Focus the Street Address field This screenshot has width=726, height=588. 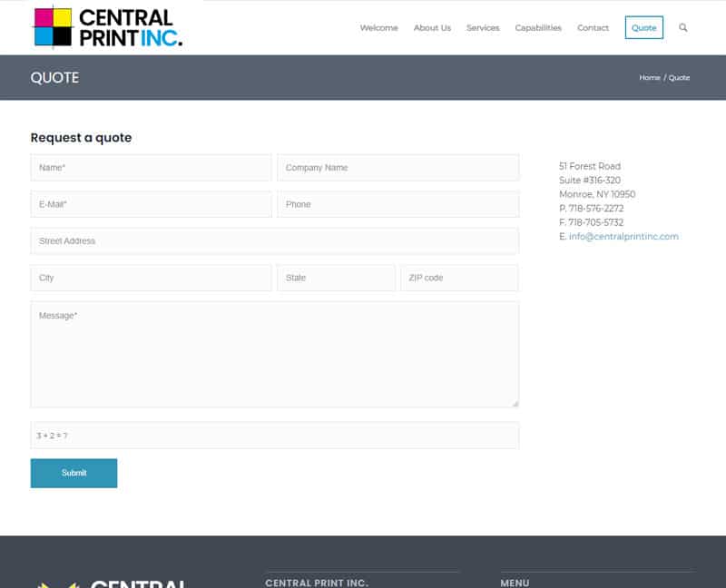click(x=274, y=241)
